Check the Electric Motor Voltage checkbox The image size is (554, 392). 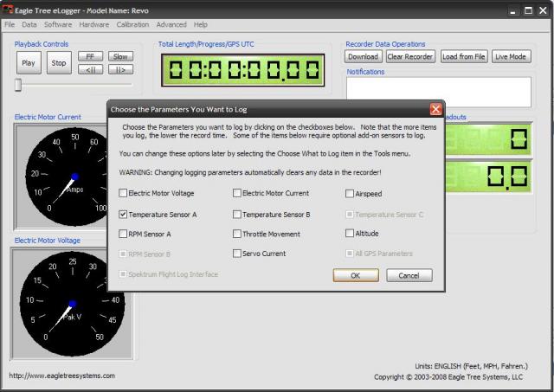tap(123, 194)
